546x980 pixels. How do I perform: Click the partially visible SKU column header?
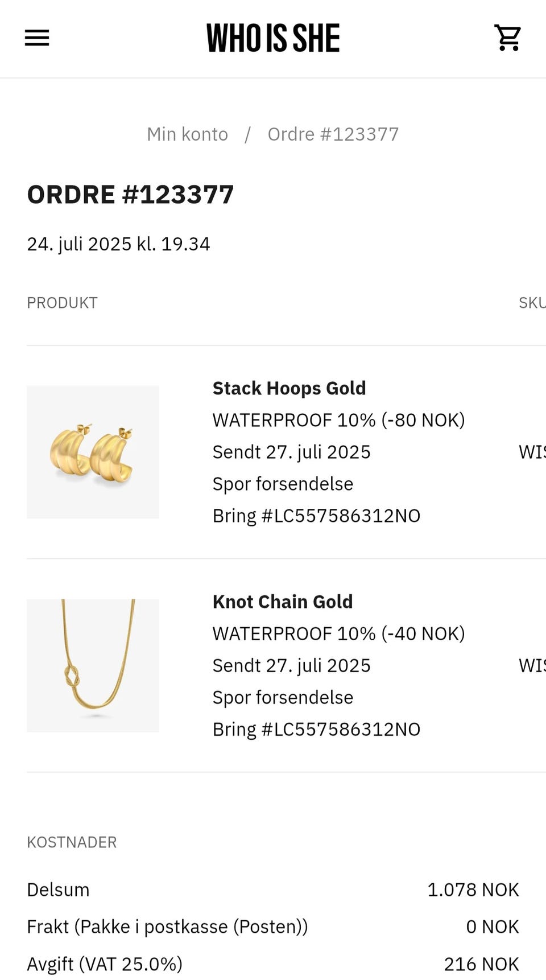click(x=532, y=303)
